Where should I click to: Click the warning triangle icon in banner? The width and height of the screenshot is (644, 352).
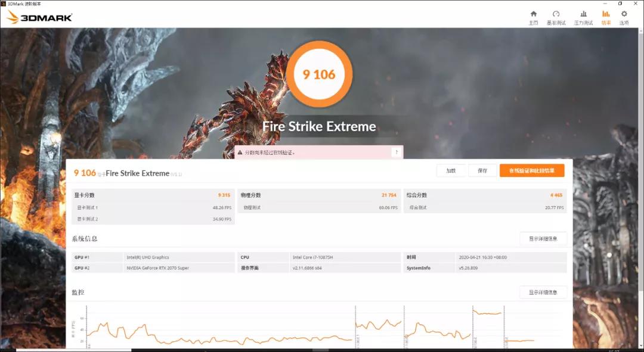(240, 152)
